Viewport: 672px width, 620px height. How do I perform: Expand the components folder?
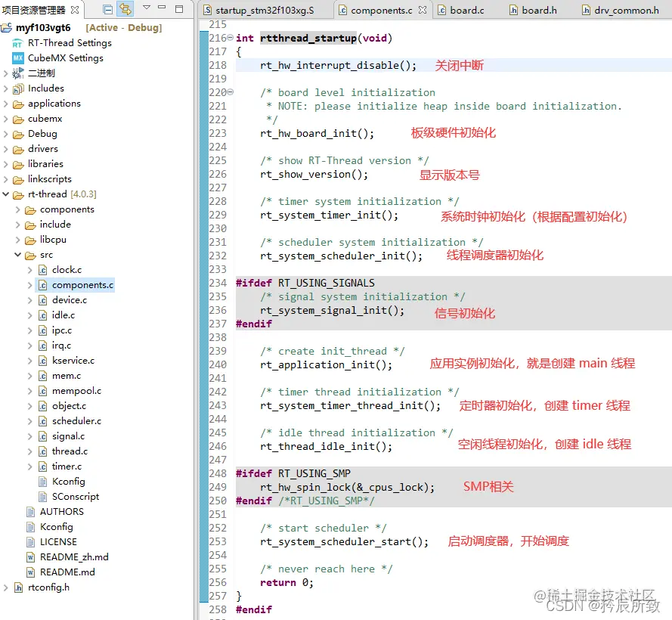point(17,209)
